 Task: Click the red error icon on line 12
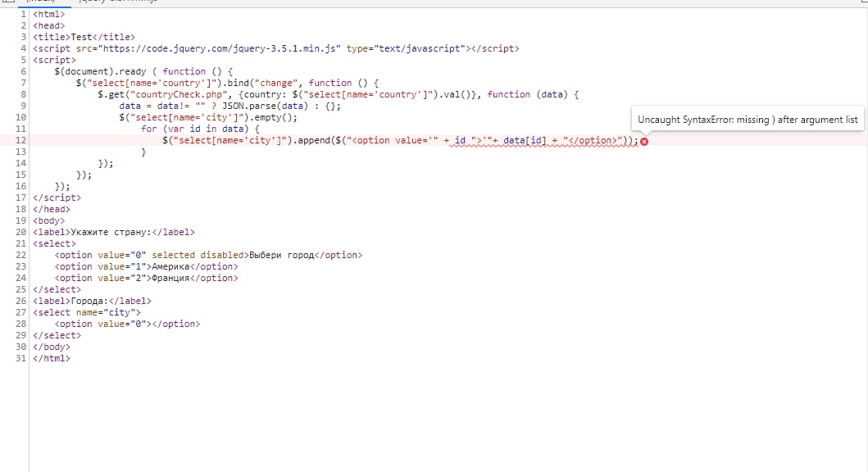coord(643,142)
